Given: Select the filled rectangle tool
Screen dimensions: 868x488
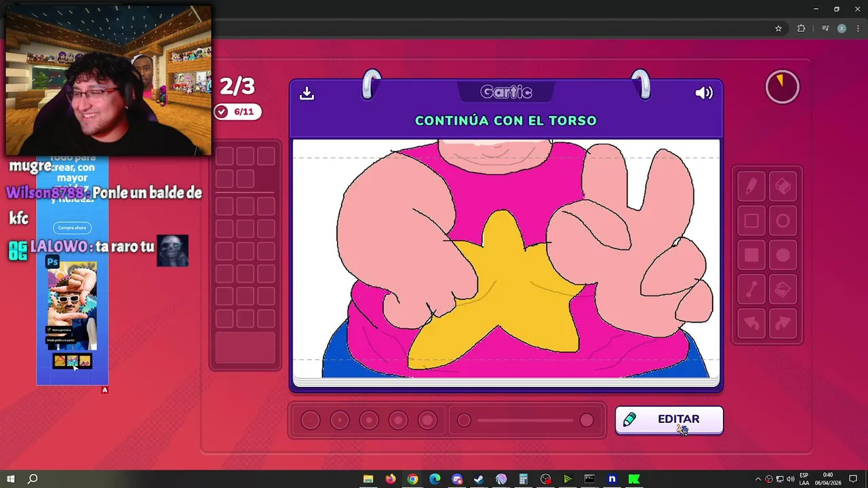Looking at the screenshot, I should pos(751,255).
